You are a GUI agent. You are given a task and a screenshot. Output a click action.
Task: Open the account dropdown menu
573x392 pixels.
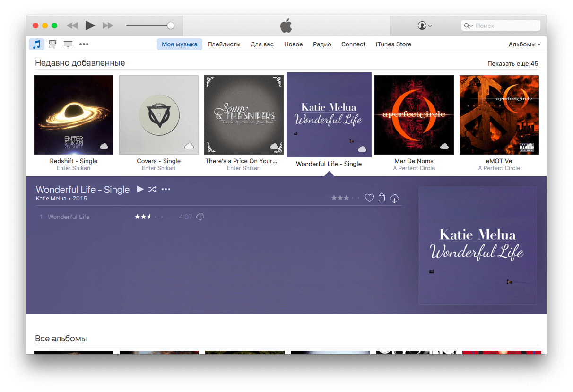tap(425, 26)
